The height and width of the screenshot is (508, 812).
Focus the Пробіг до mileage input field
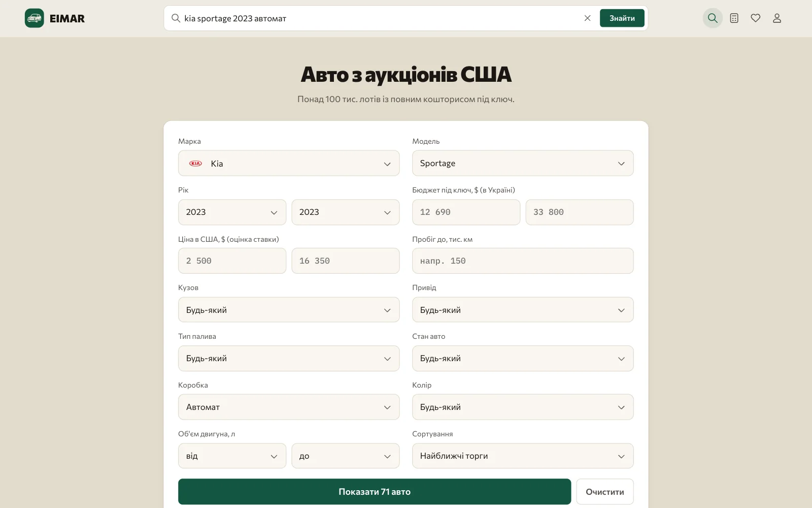(x=523, y=261)
